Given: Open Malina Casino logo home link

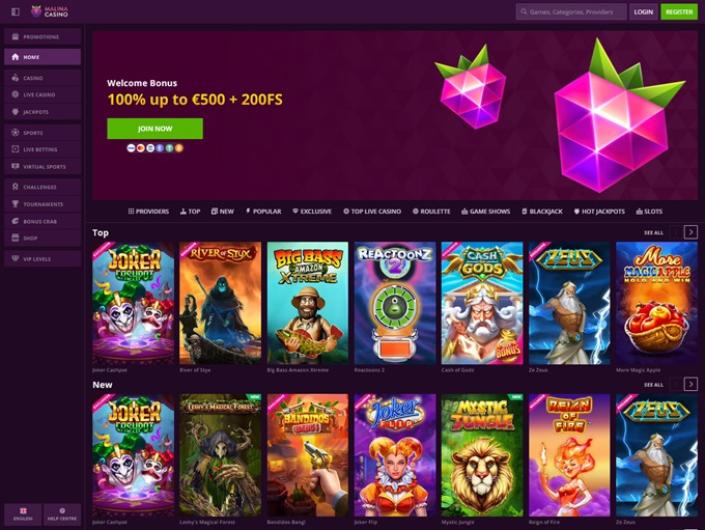Looking at the screenshot, I should [x=50, y=11].
